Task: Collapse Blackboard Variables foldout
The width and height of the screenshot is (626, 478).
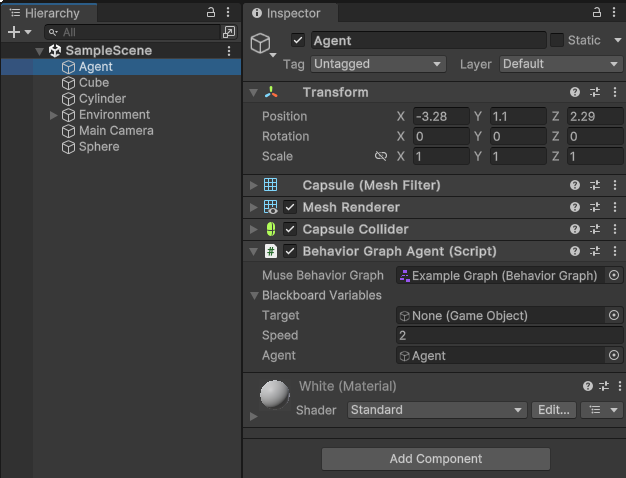Action: pyautogui.click(x=254, y=296)
